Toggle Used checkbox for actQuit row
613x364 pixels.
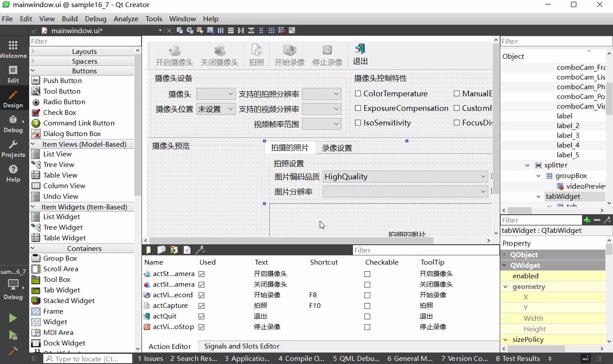click(202, 316)
